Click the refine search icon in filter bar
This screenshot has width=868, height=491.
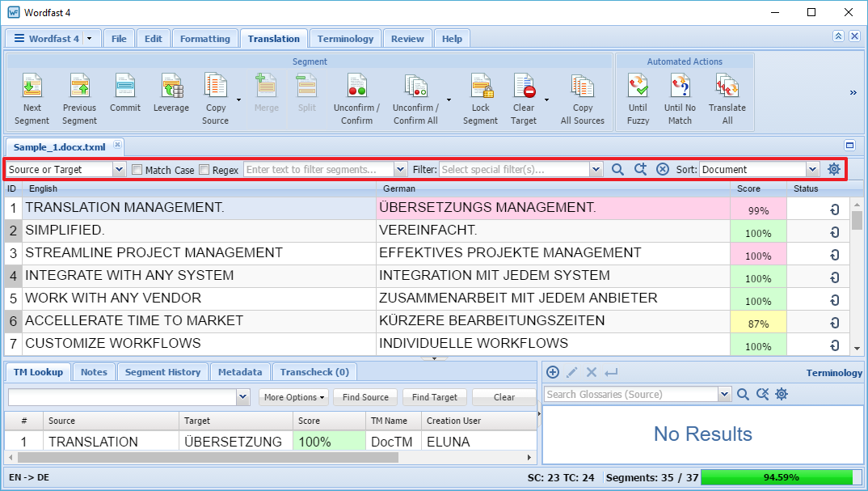click(x=640, y=170)
